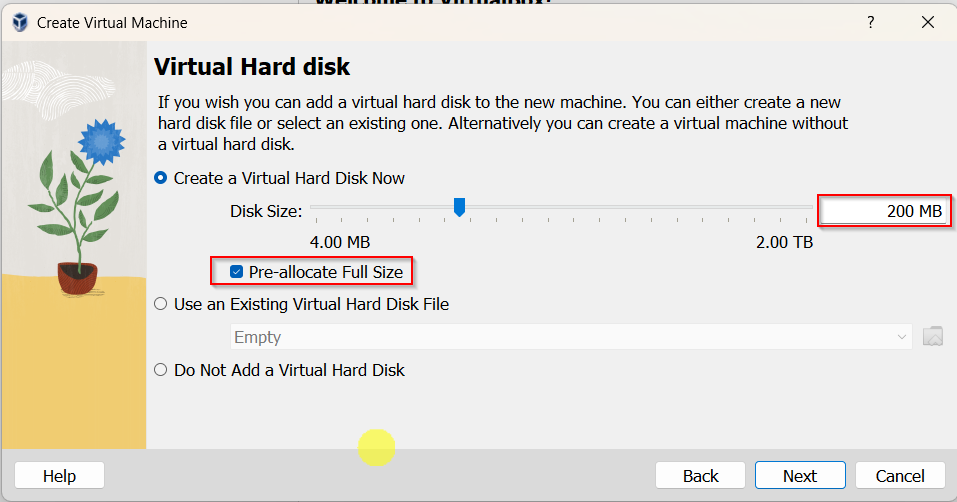Go Back to the previous wizard step
This screenshot has height=502, width=957.
[700, 476]
